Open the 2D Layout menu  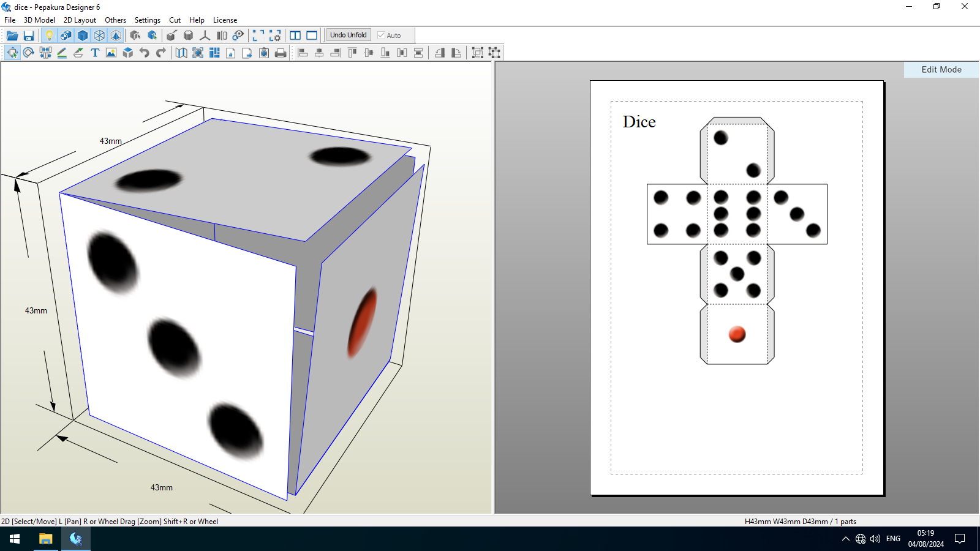[80, 20]
